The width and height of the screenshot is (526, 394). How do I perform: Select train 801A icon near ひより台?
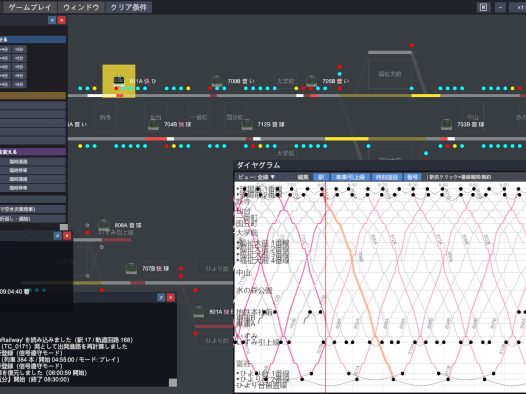point(199,312)
